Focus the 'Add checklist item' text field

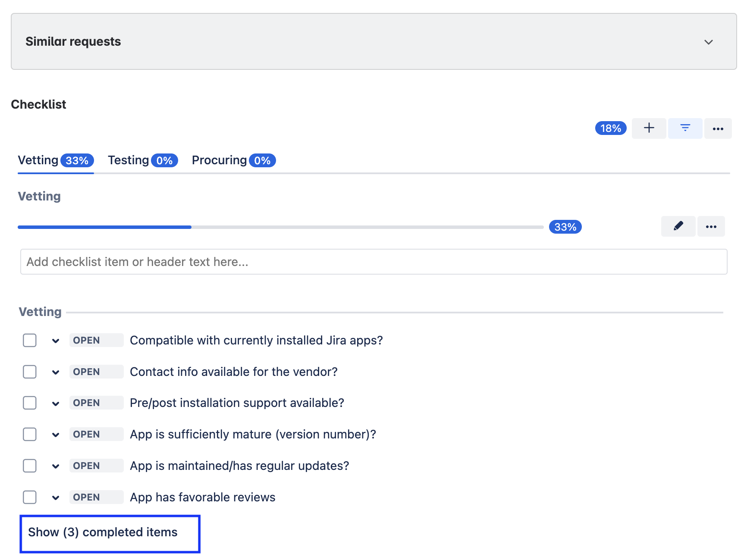[x=374, y=262]
